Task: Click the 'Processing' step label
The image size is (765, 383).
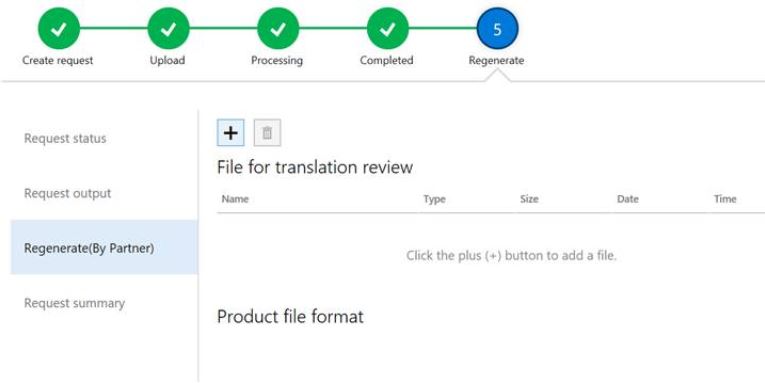Action: click(x=277, y=60)
